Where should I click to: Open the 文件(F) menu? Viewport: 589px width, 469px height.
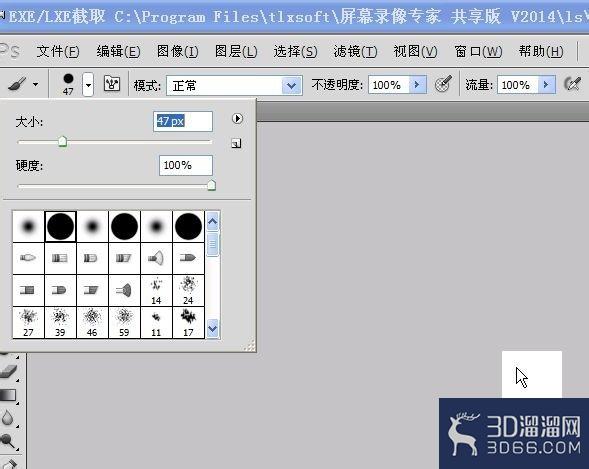pyautogui.click(x=58, y=51)
